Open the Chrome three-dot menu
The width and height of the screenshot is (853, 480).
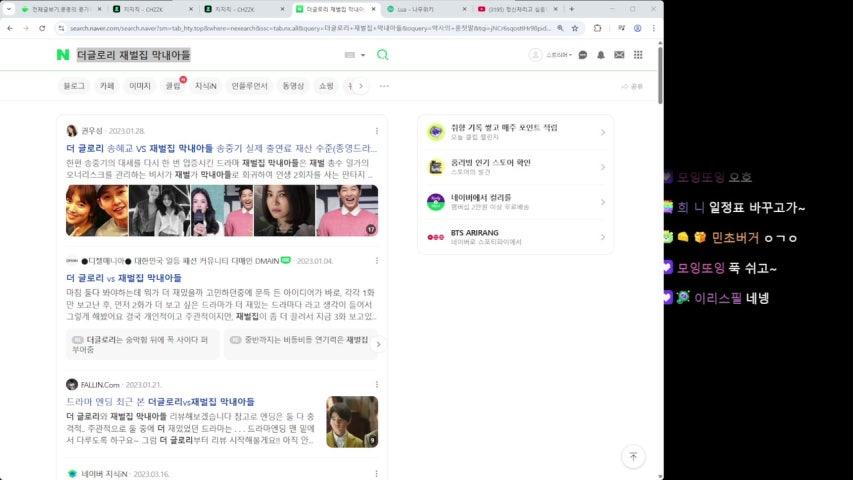[x=653, y=28]
